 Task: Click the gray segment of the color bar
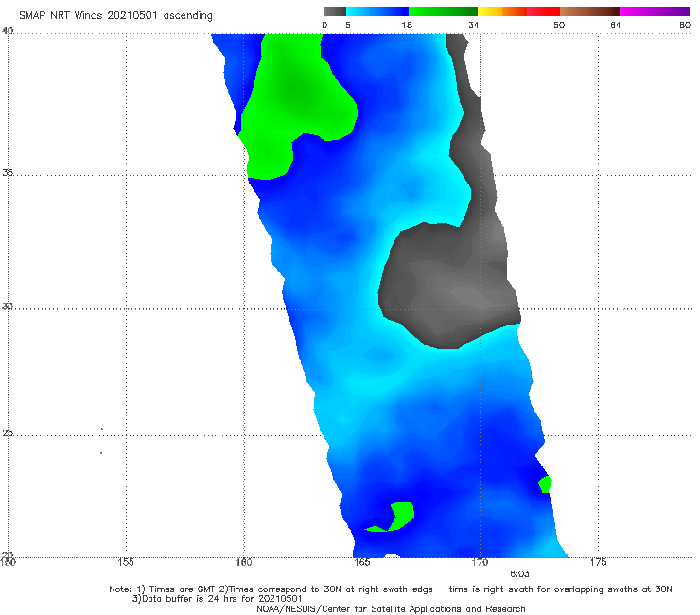(x=335, y=11)
